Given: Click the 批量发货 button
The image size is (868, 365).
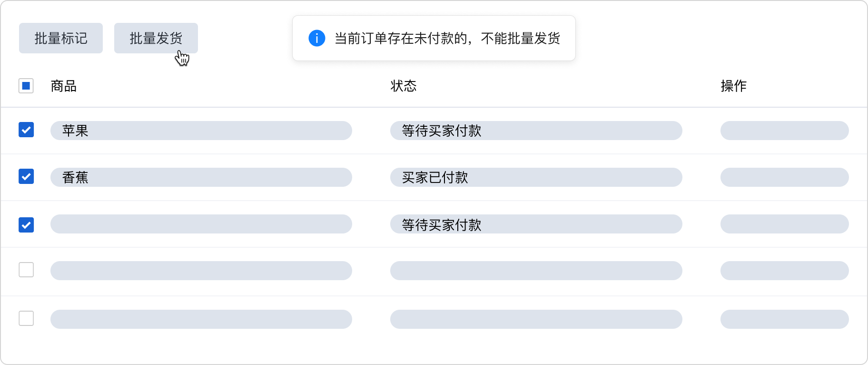Looking at the screenshot, I should (x=156, y=38).
